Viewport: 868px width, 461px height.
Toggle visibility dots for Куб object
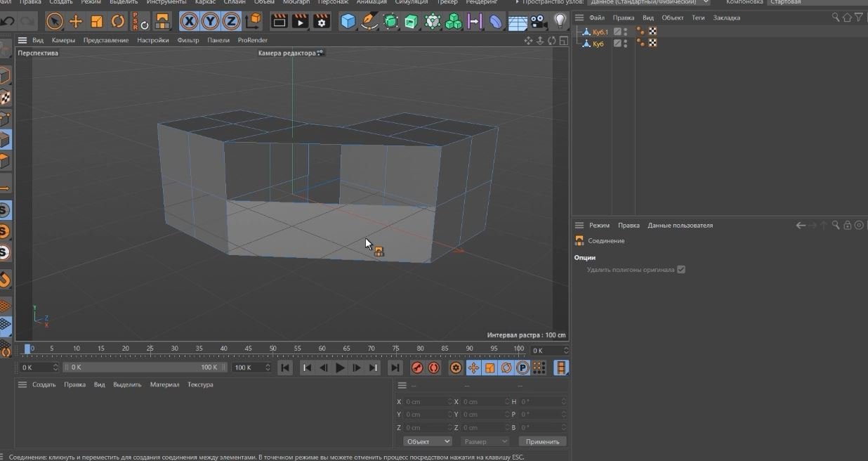point(626,43)
